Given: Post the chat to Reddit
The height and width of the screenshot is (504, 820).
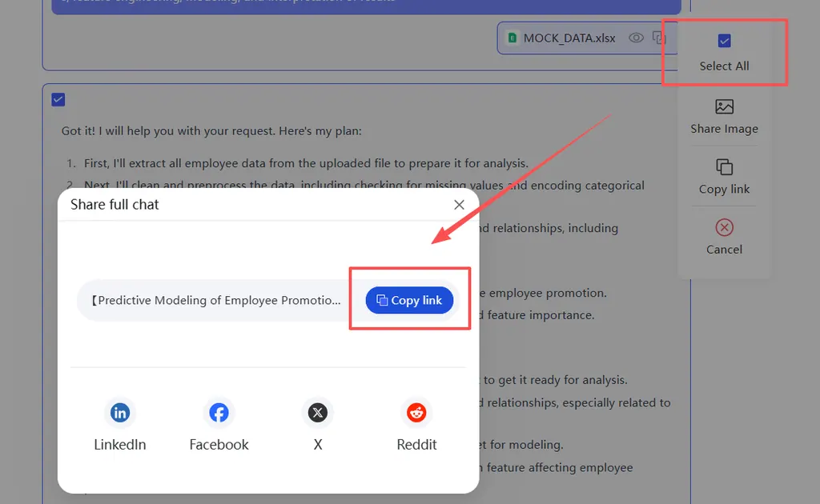Looking at the screenshot, I should coord(416,413).
